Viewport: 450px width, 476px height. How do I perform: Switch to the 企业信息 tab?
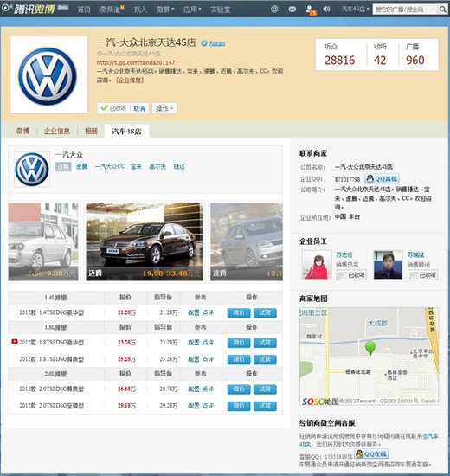pos(57,131)
